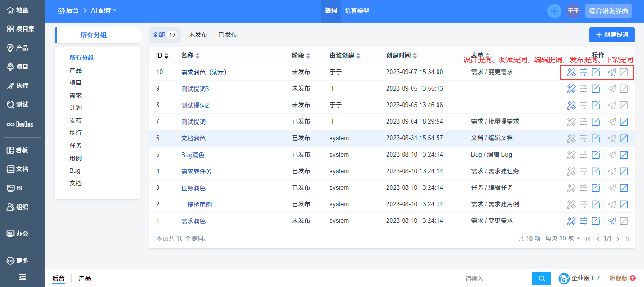Sort table by 阶段 column
Viewport: 644px width, 287px height.
tap(301, 56)
